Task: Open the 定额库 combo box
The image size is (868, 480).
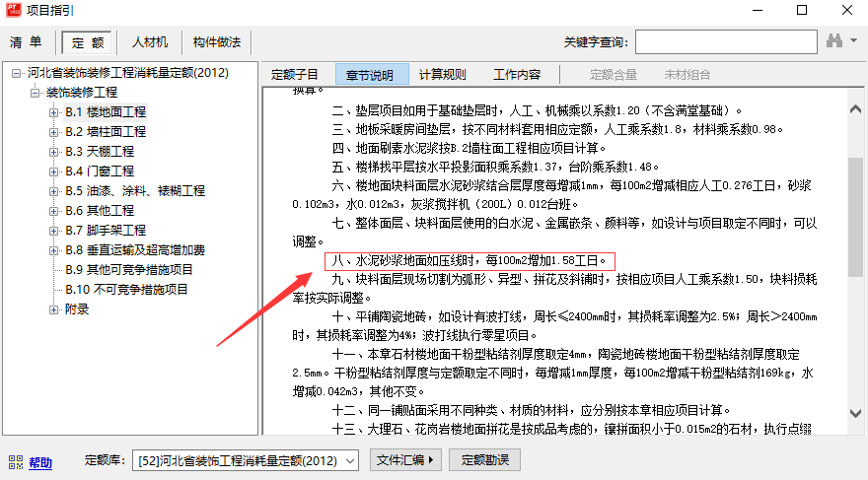Action: [x=246, y=460]
